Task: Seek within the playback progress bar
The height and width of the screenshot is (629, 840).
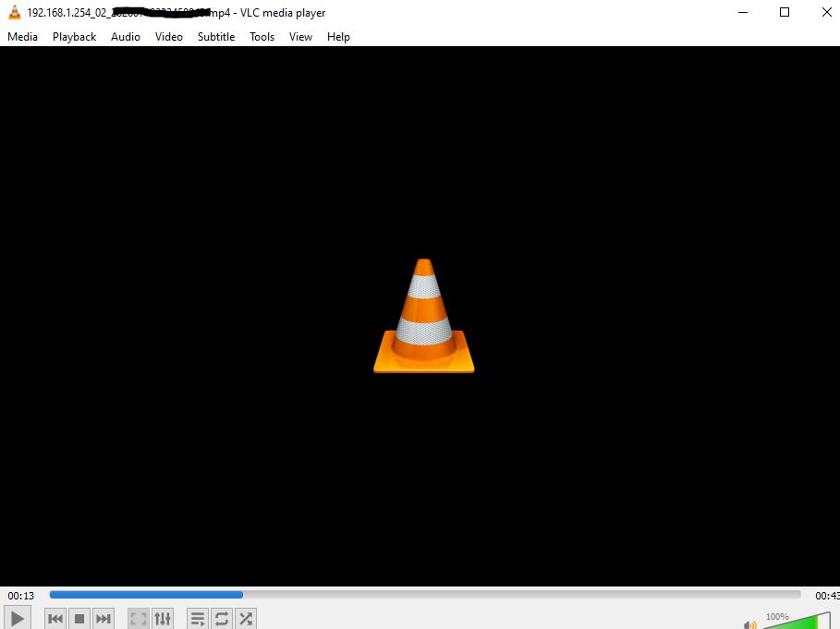Action: [x=425, y=595]
